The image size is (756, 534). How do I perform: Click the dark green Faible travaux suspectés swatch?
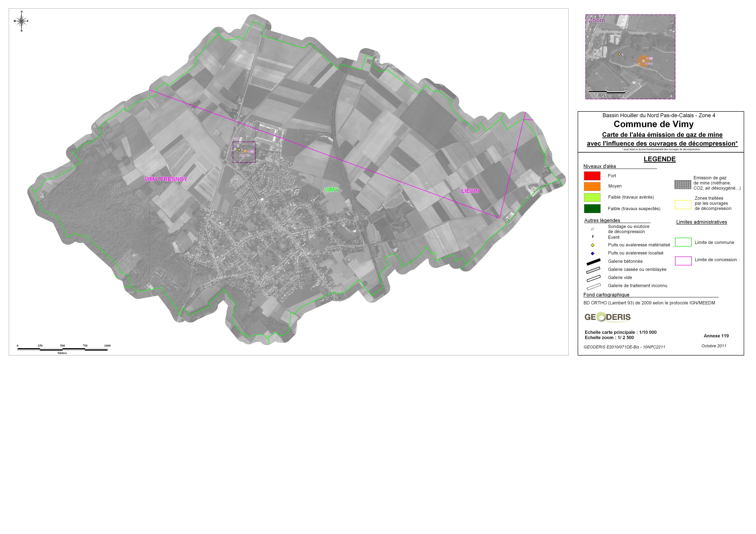[592, 209]
